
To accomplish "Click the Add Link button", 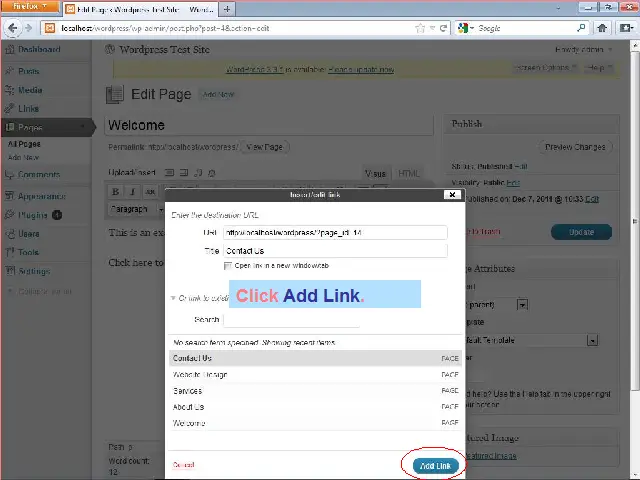I will point(435,466).
